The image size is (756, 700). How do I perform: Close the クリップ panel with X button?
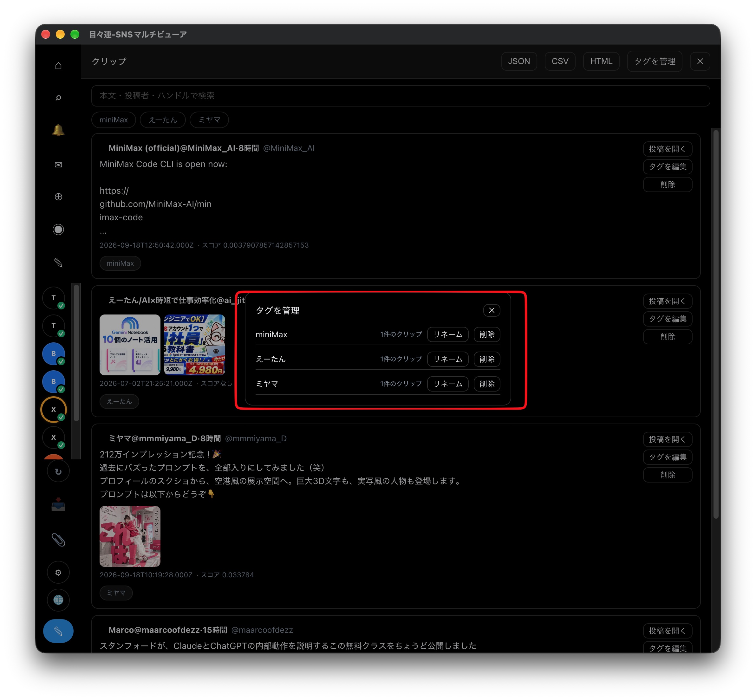pyautogui.click(x=700, y=62)
